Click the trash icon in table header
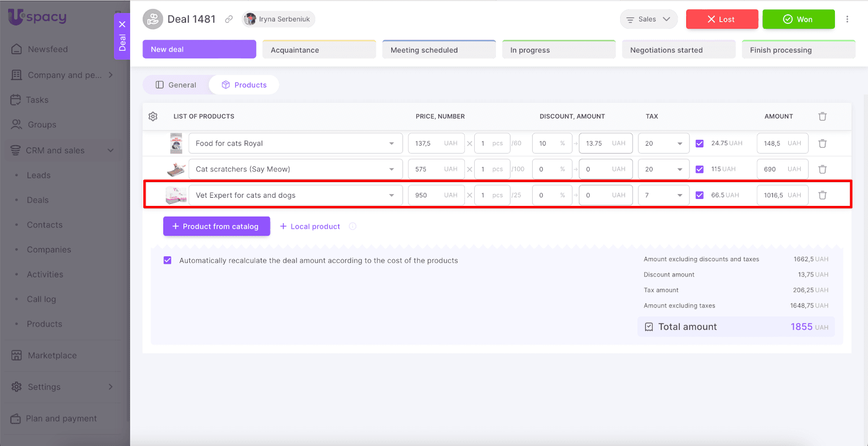This screenshot has height=446, width=868. click(822, 117)
